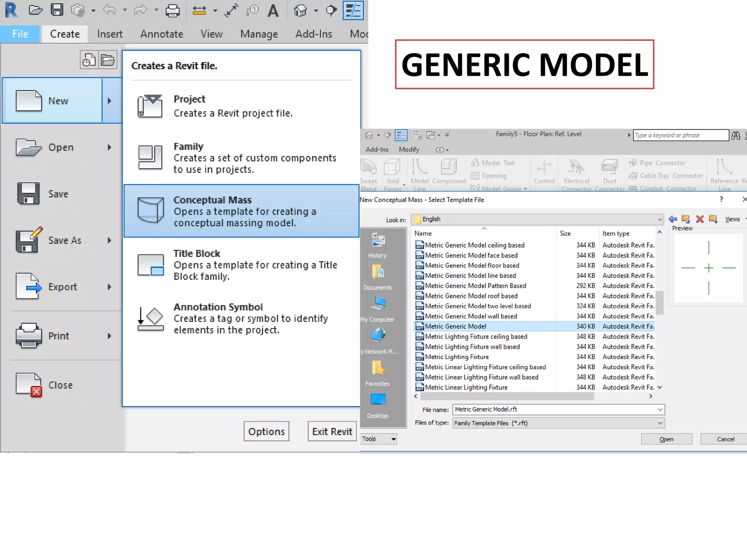Select the Text tool A icon
Image resolution: width=747 pixels, height=560 pixels.
pos(273,11)
